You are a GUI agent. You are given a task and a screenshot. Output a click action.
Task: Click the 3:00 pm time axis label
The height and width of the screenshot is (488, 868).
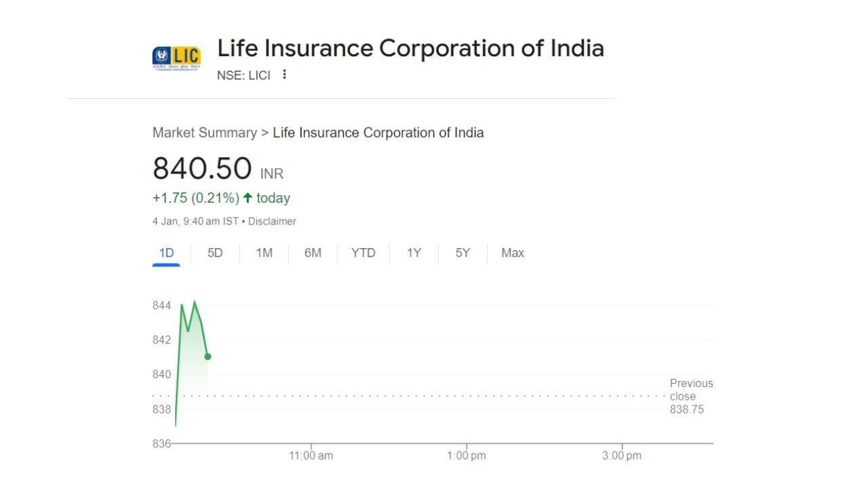[622, 456]
